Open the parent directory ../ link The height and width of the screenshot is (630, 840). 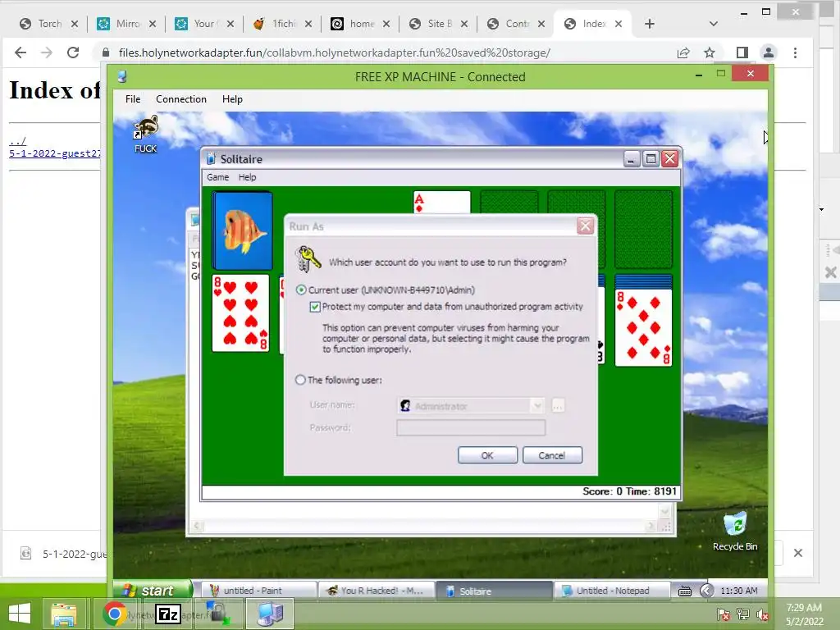(18, 141)
